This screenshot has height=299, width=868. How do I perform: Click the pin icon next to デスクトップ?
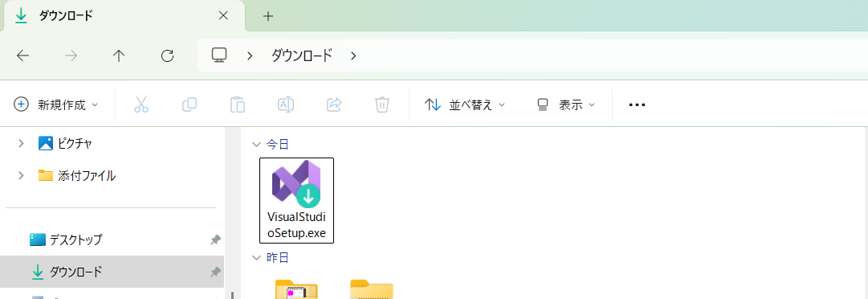coord(215,240)
